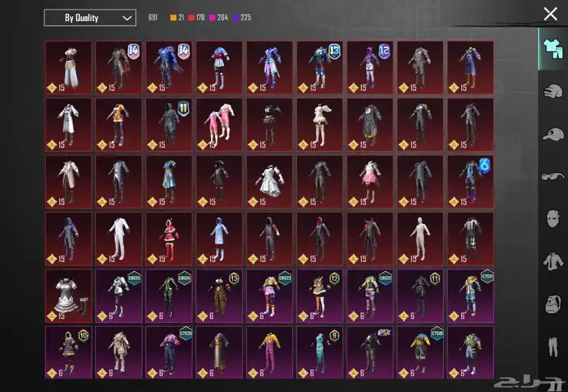Viewport: 568px width, 392px height.
Task: Choose the red Santa-style hooded outfit
Action: [169, 239]
